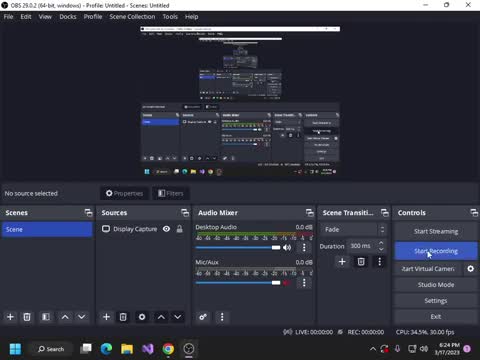Open source properties gear in Sources toolbar
The height and width of the screenshot is (360, 480).
[x=142, y=317]
